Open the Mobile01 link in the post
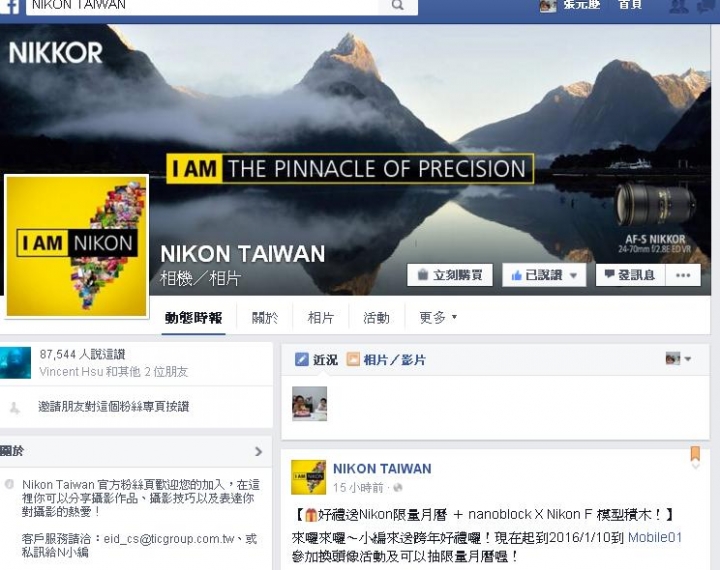Viewport: 720px width, 570px height. tap(655, 537)
